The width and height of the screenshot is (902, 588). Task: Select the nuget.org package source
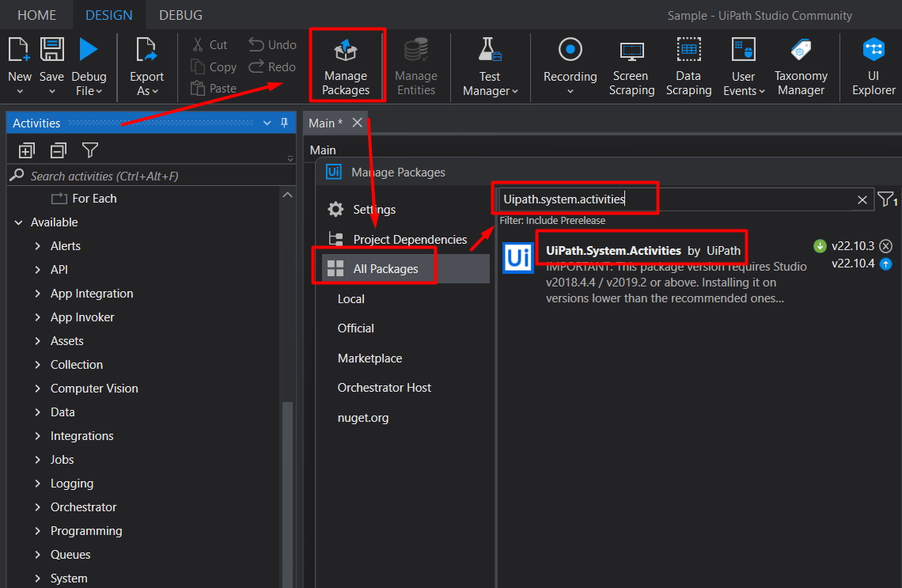[x=363, y=418]
